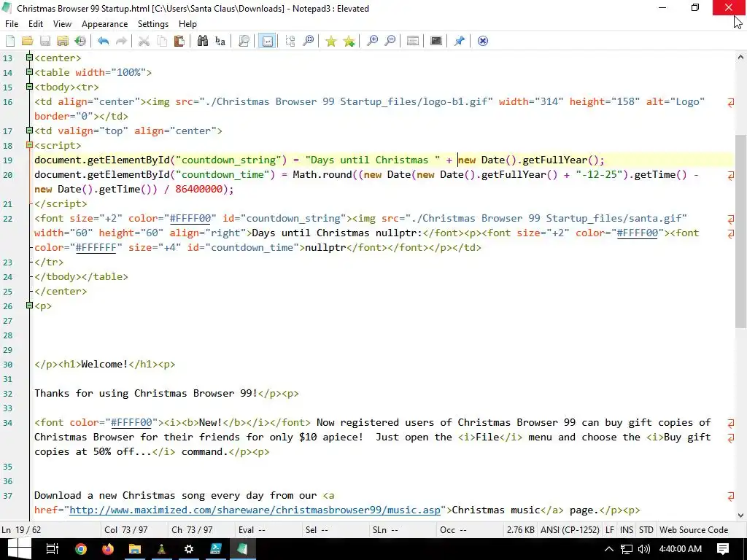Screen dimensions: 747x560
Task: Open the Replace text icon
Action: [220, 41]
